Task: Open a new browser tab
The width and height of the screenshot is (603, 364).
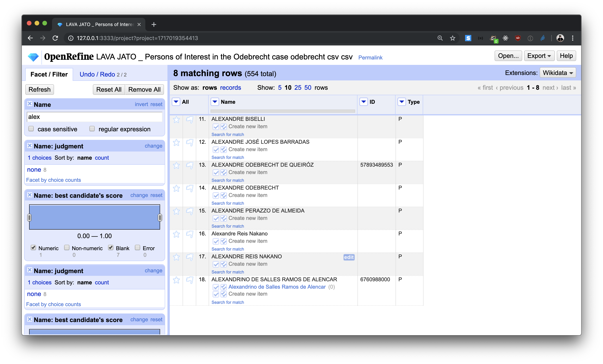Action: tap(154, 24)
